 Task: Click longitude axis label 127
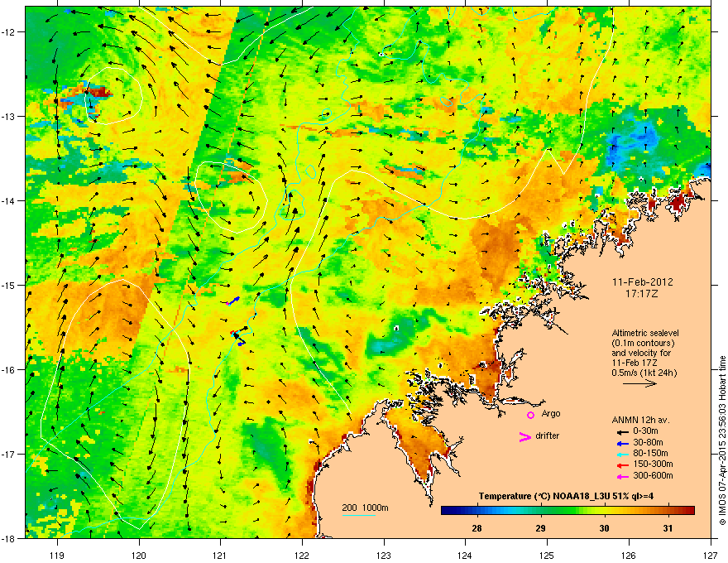coord(711,555)
